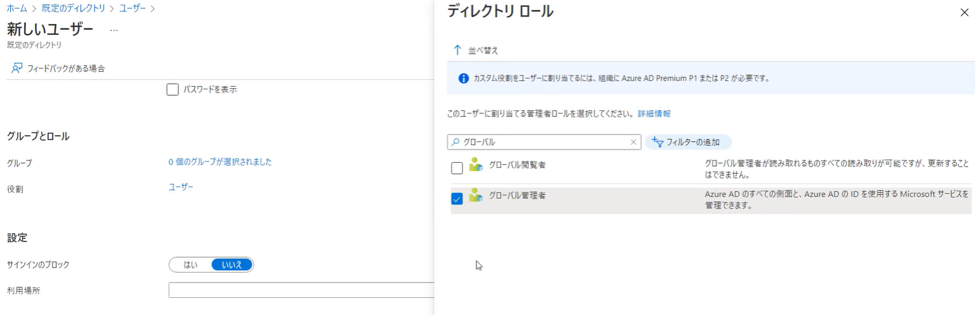
Task: Open the 詳細情報 link
Action: [654, 114]
